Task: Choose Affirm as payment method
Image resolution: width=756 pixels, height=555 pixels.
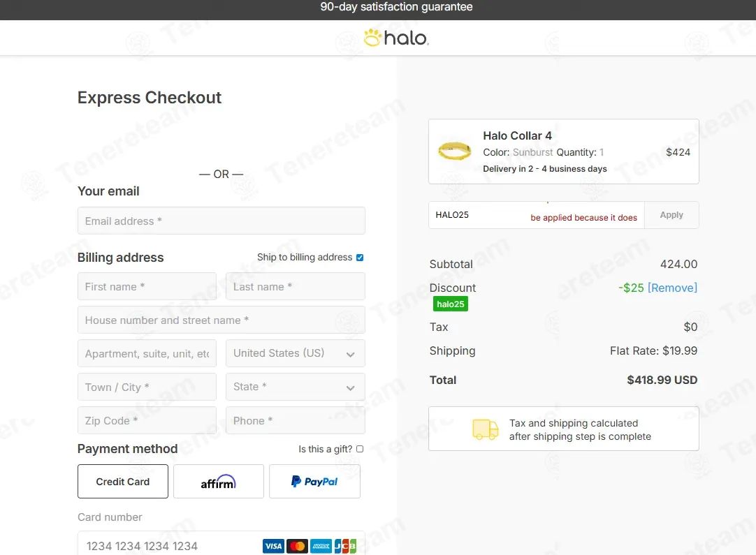Action: coord(219,481)
